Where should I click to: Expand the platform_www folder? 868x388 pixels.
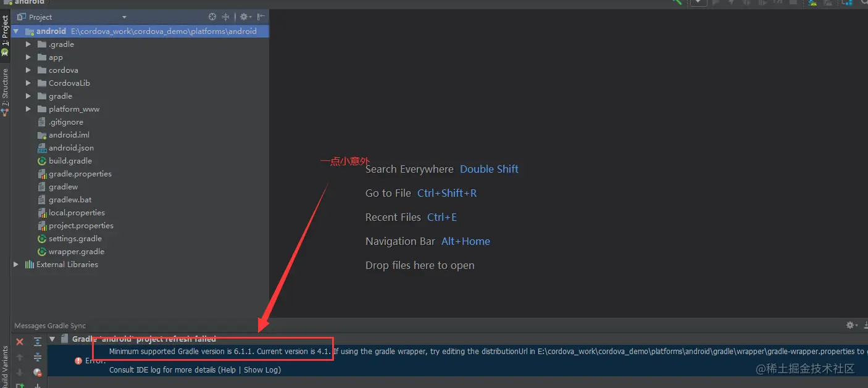tap(28, 109)
